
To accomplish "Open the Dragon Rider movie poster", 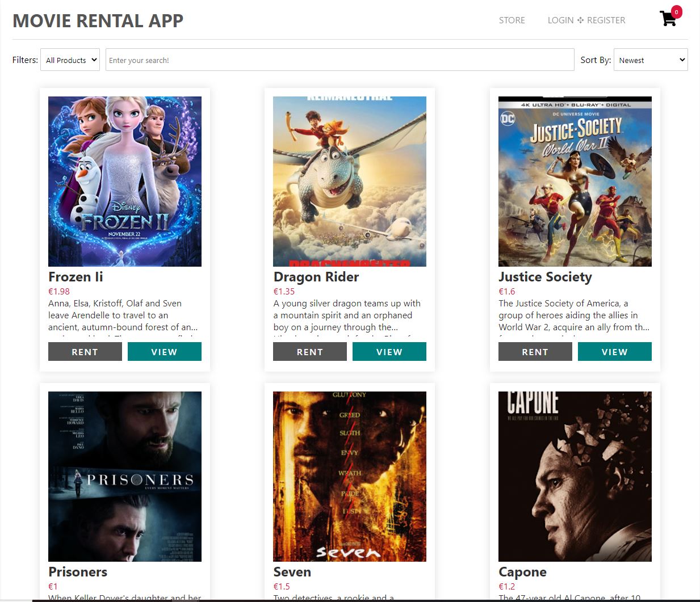I will click(x=350, y=181).
